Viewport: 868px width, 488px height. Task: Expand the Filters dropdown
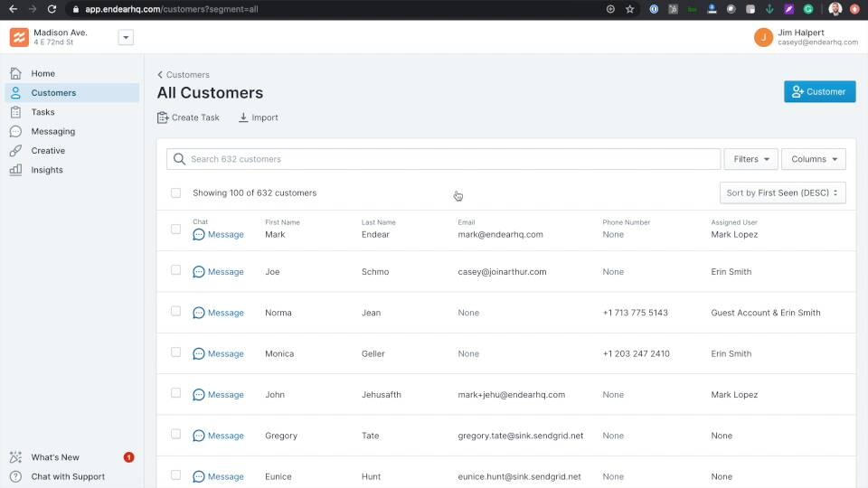tap(750, 159)
